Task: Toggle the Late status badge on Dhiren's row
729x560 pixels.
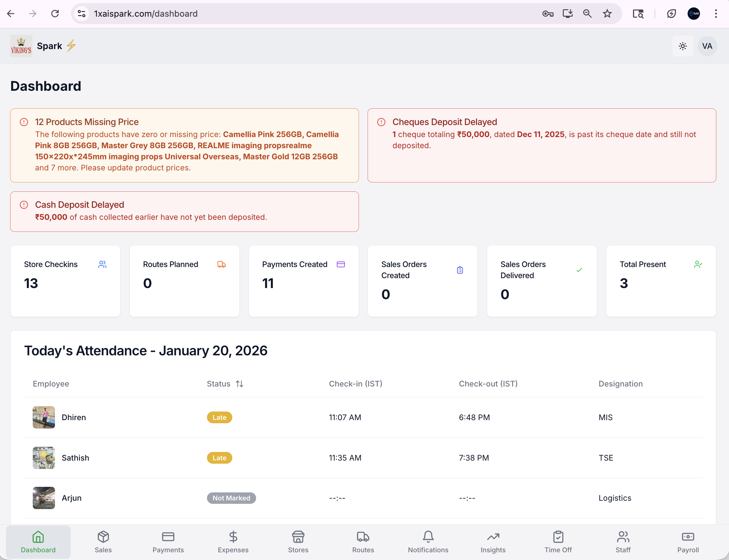Action: [x=219, y=417]
